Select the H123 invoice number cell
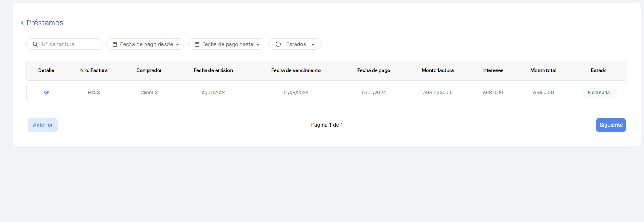Viewport: 644px width, 222px height. point(94,93)
